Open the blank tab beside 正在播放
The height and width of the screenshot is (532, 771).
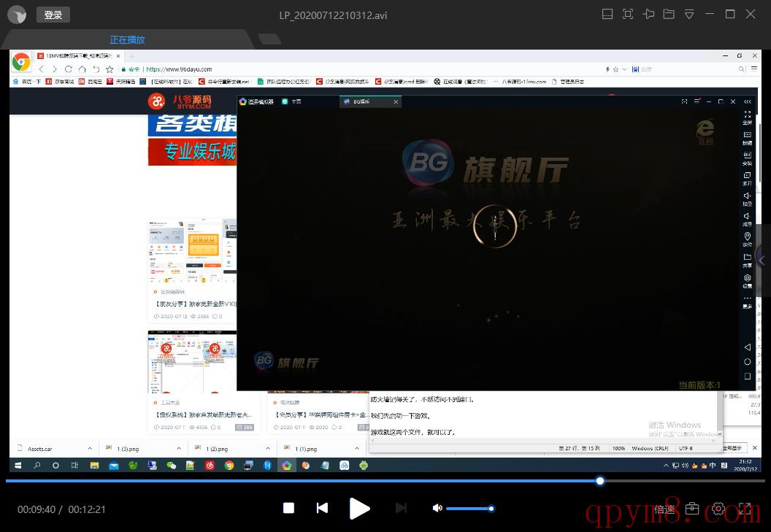[x=269, y=39]
